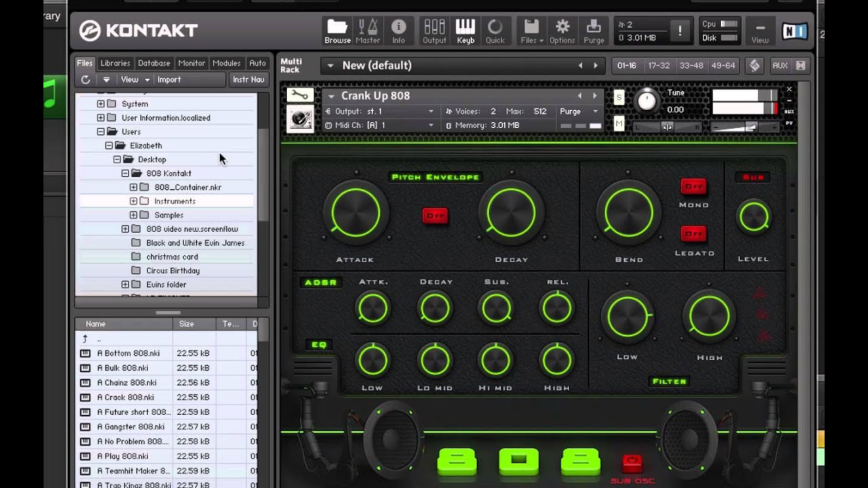Expand the Samples folder

[x=133, y=215]
